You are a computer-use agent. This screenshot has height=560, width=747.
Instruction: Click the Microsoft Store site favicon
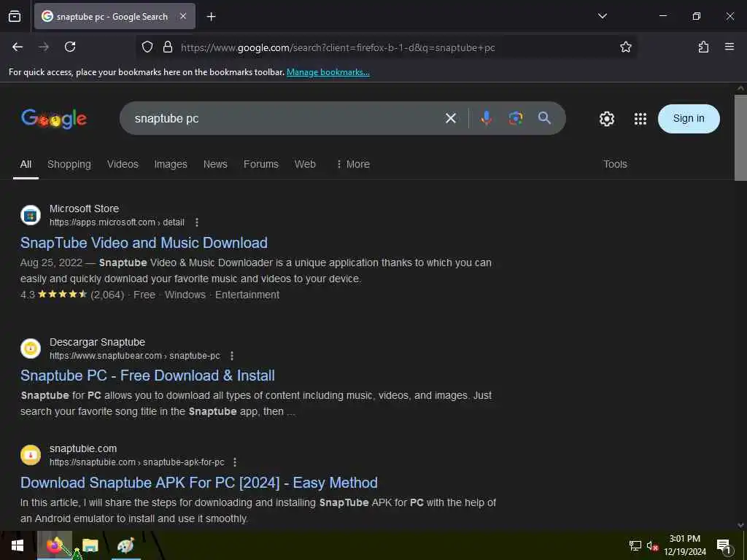point(31,215)
